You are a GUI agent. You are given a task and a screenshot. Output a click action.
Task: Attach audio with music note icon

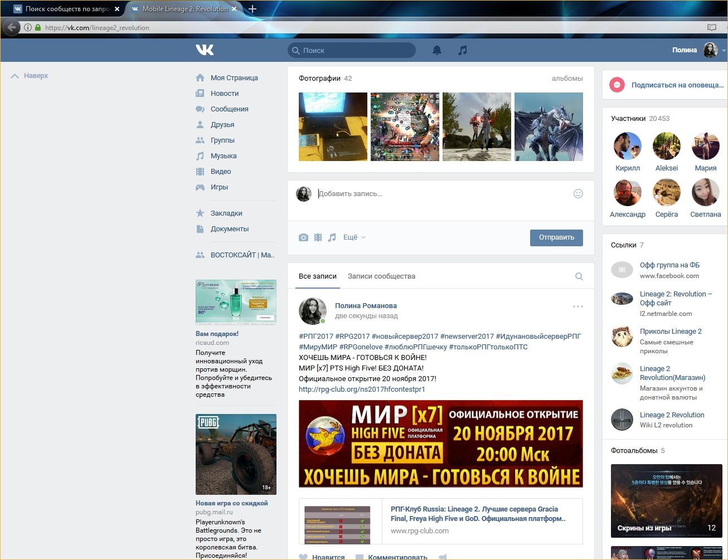[332, 237]
